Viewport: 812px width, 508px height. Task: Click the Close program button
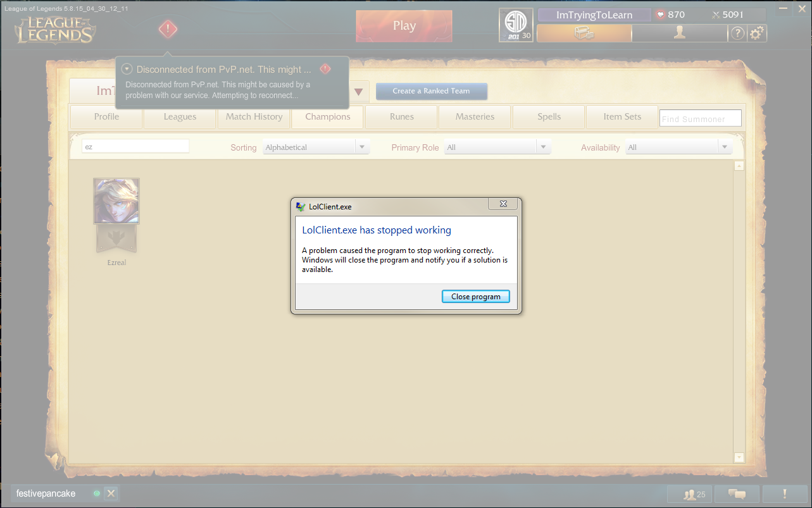click(x=476, y=296)
